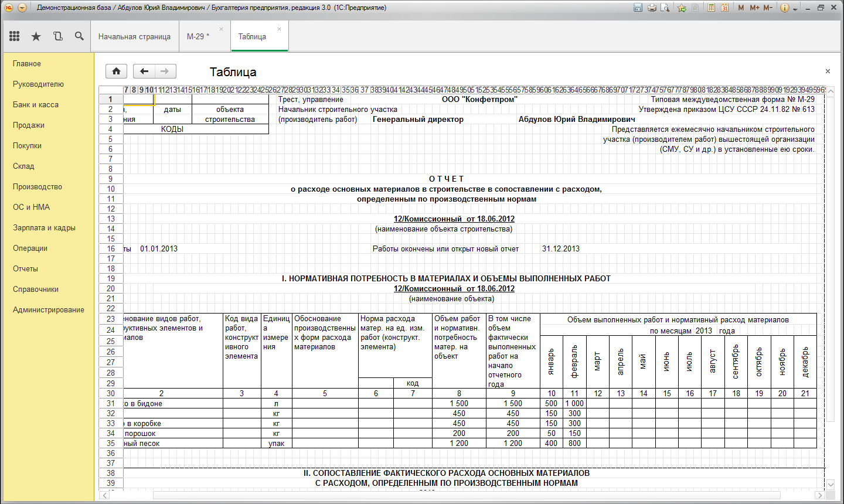The image size is (844, 504).
Task: Open the Банк и касса section
Action: click(x=36, y=104)
